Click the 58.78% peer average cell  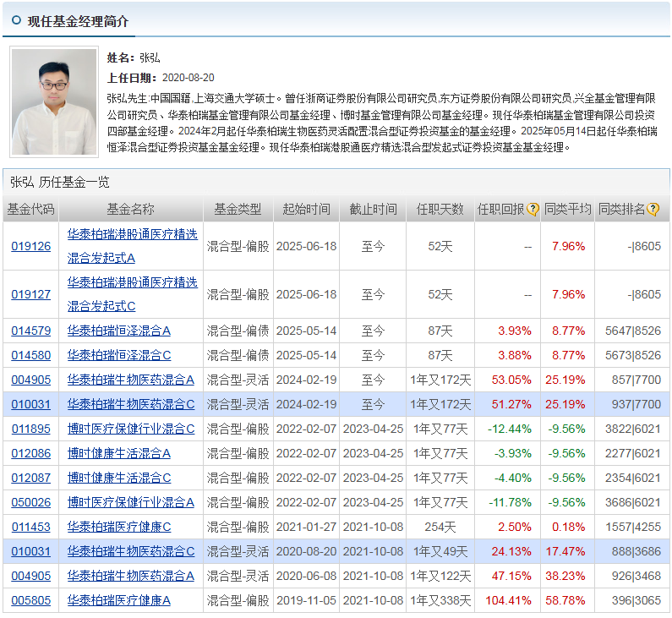pos(565,600)
